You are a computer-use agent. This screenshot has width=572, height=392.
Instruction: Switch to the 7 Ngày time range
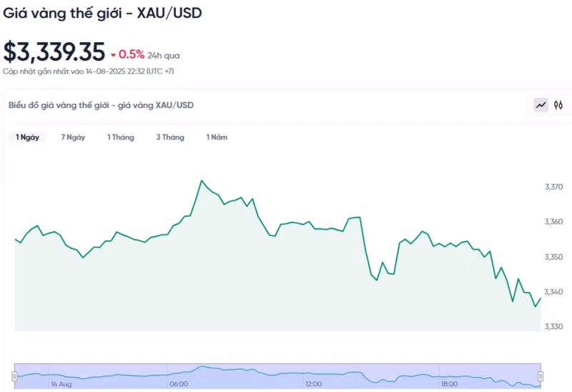pyautogui.click(x=73, y=137)
